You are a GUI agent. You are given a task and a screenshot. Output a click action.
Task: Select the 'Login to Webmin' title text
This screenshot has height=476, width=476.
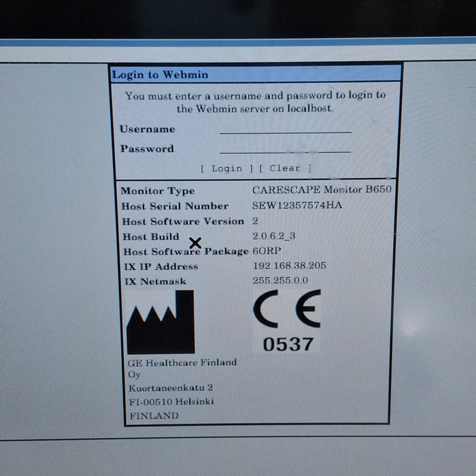[x=160, y=75]
